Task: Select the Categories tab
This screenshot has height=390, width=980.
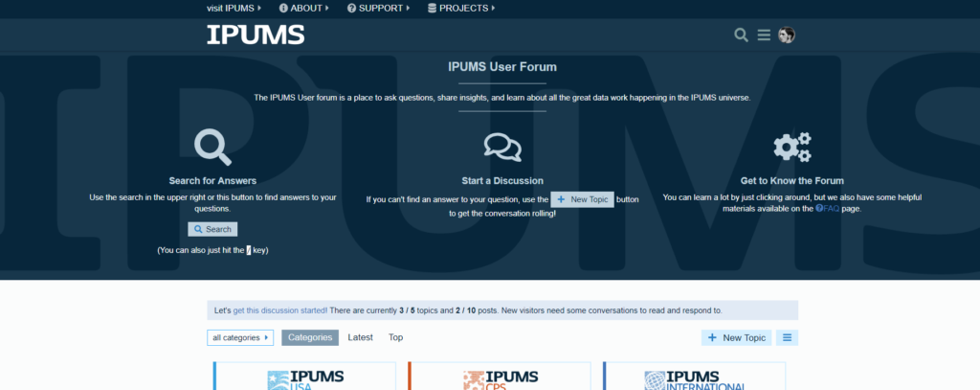Action: click(x=310, y=337)
